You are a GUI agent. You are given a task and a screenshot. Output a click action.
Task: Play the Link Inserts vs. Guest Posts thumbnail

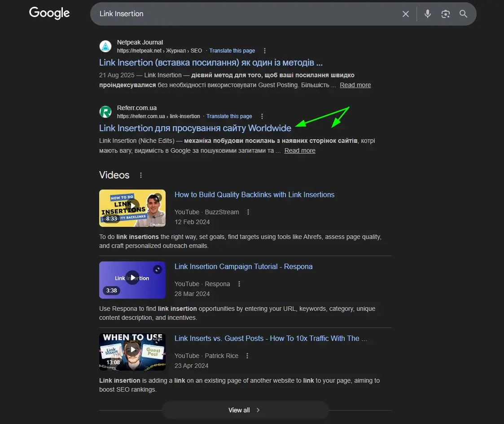coord(132,349)
